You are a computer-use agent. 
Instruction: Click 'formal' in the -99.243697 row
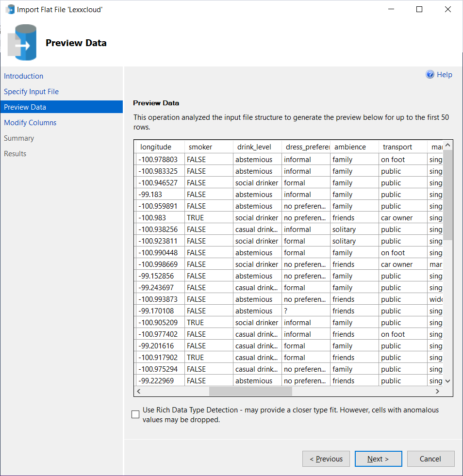pyautogui.click(x=306, y=287)
